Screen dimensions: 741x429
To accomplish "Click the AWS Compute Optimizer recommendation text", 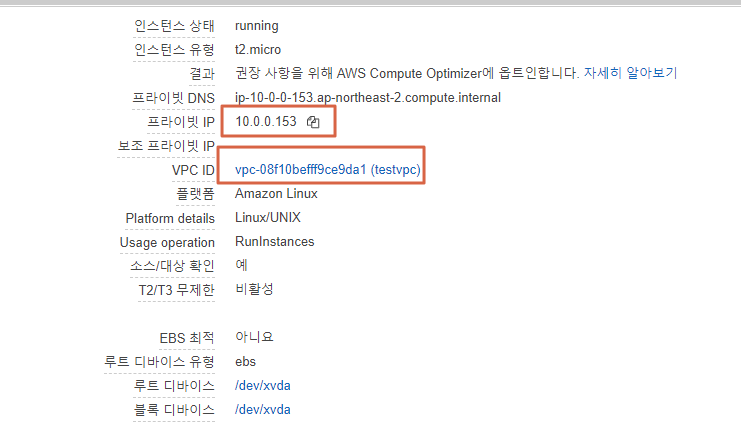I will [x=407, y=73].
